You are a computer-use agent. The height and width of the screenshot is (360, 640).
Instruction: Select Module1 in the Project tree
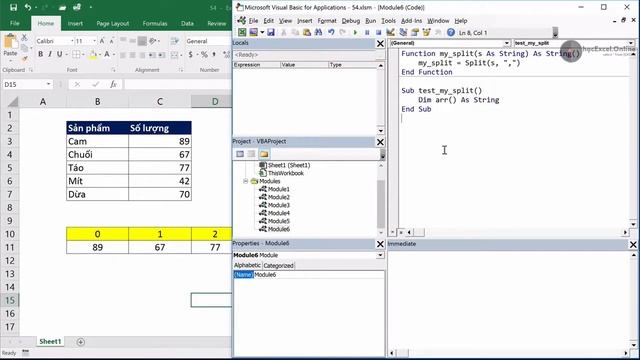(279, 189)
